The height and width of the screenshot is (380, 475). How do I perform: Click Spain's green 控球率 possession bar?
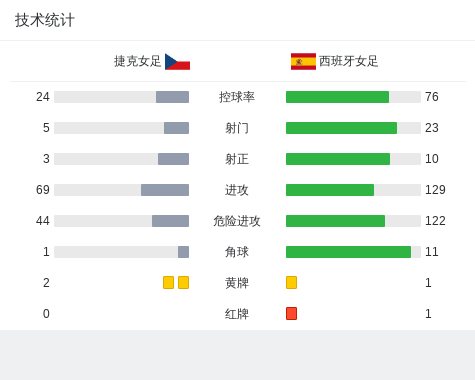coord(337,97)
